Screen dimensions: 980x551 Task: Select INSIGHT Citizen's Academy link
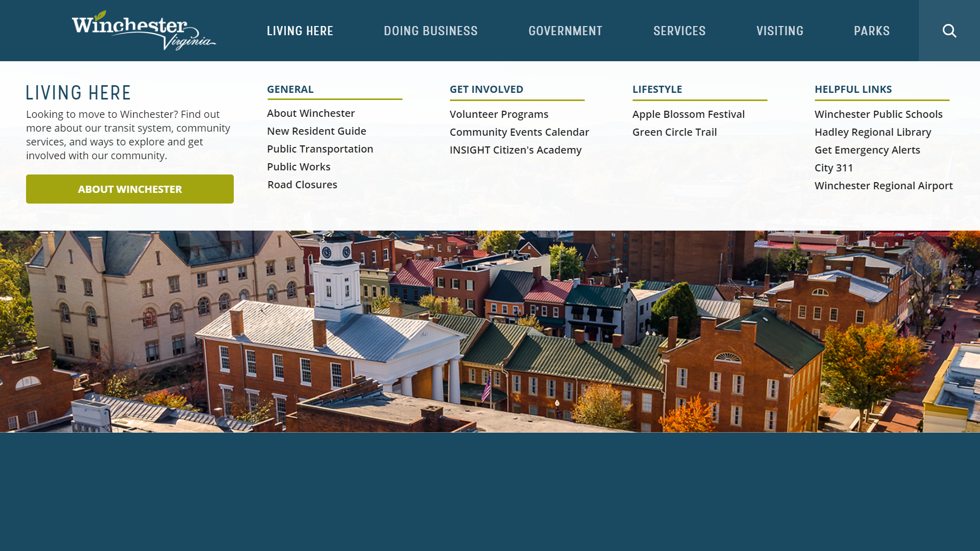click(516, 150)
